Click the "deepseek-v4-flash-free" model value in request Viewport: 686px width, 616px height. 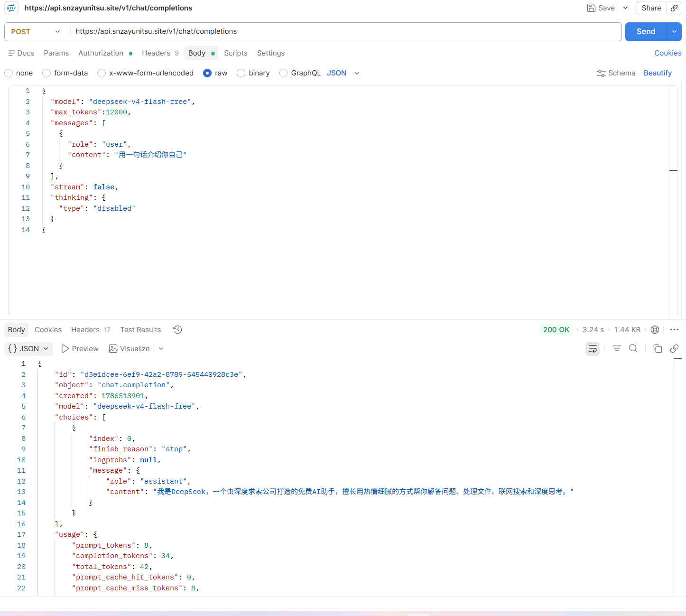[x=140, y=102]
